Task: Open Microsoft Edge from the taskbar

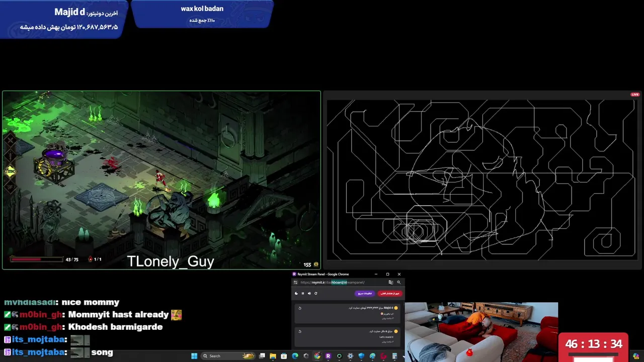Action: coord(295,356)
